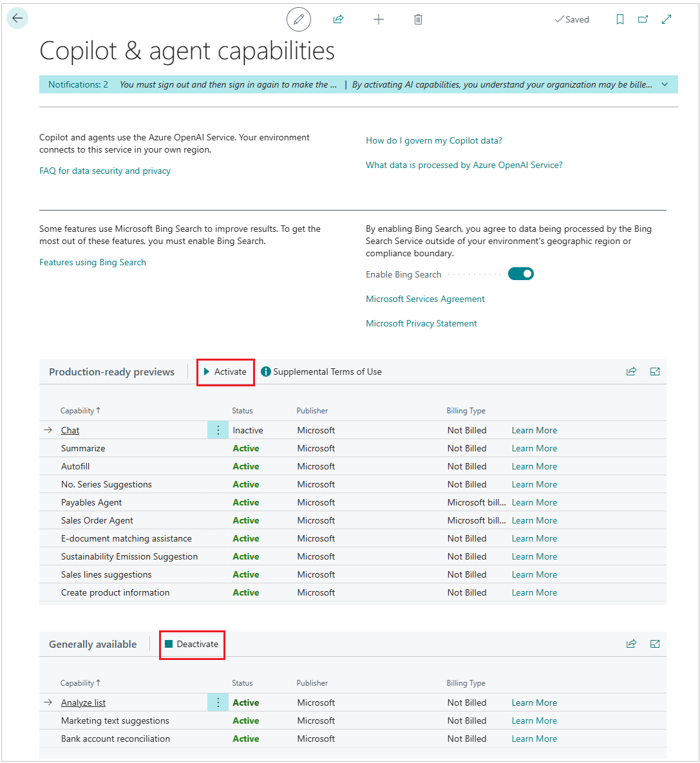Click the trash delete icon
Screen dimensions: 700x763
click(418, 19)
